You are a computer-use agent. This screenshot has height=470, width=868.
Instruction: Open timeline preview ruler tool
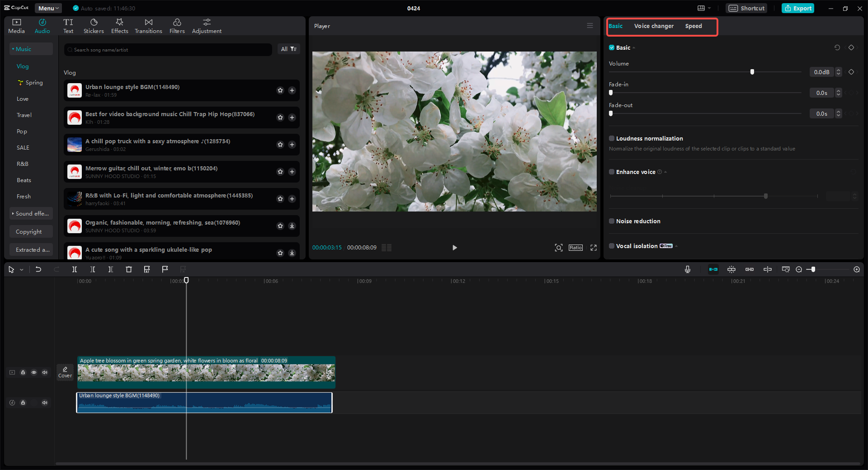click(x=786, y=269)
